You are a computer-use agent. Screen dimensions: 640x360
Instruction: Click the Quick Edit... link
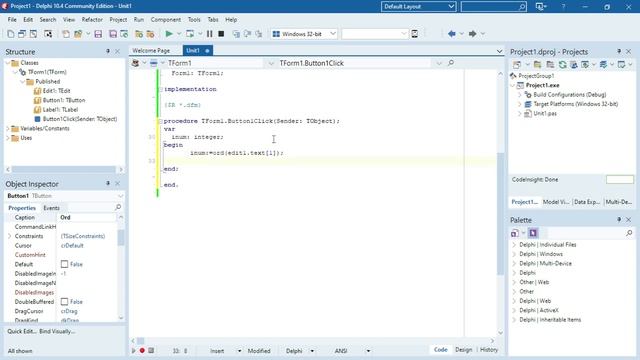click(22, 331)
